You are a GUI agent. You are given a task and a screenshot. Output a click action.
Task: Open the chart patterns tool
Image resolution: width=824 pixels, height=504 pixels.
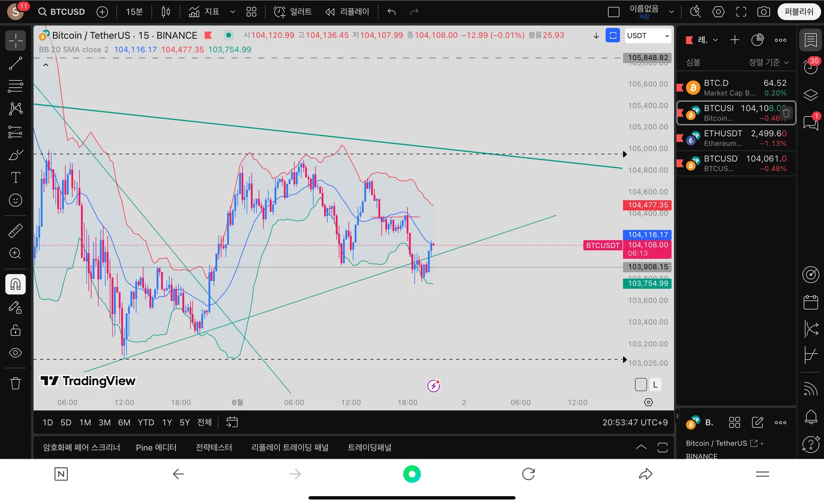click(15, 109)
